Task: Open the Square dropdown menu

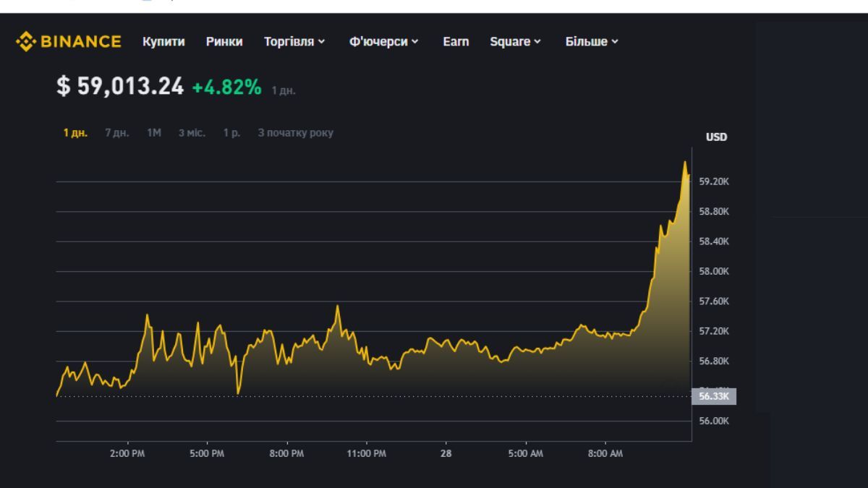Action: pyautogui.click(x=514, y=42)
